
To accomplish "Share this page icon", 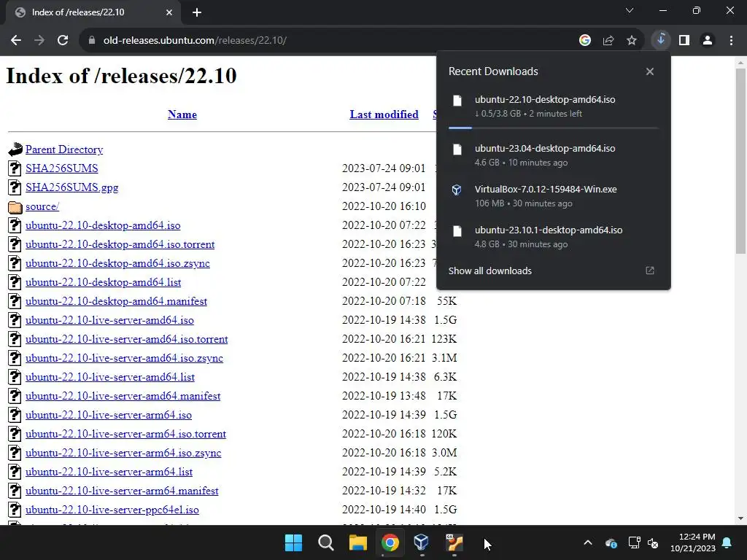I will click(608, 41).
